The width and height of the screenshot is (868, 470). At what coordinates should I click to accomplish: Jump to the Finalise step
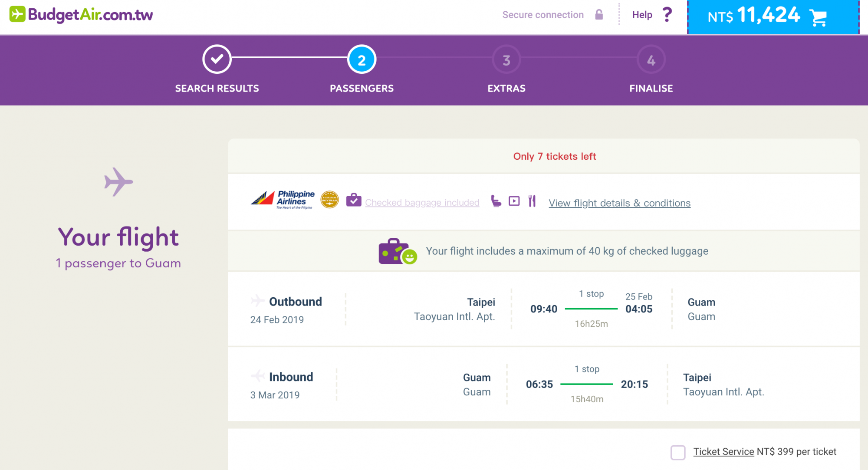point(651,59)
